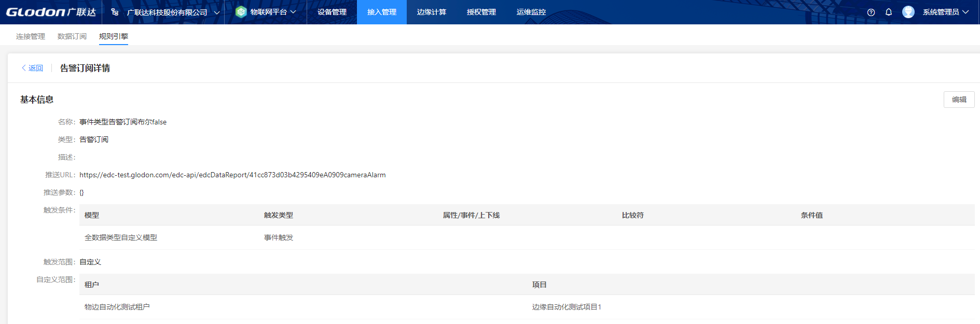Open the help question mark icon
980x324 pixels.
tap(871, 12)
